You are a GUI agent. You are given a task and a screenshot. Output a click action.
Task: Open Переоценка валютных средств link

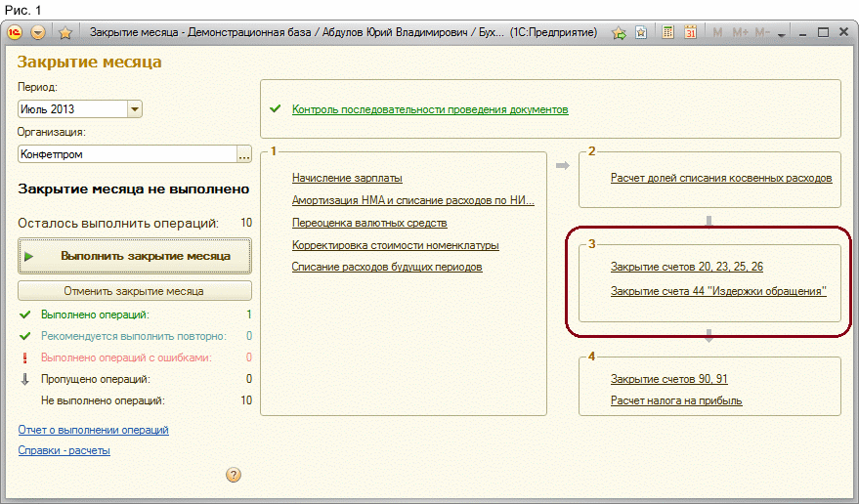click(369, 223)
